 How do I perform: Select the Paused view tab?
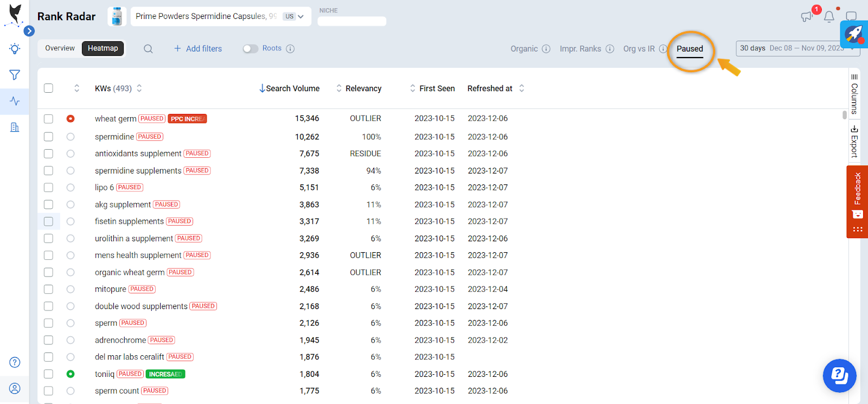click(690, 49)
